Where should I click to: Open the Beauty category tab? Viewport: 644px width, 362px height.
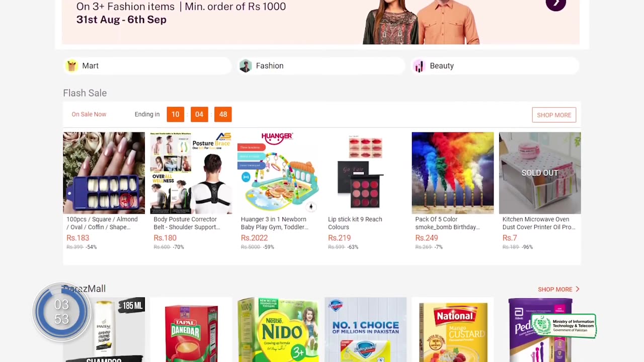pos(495,66)
